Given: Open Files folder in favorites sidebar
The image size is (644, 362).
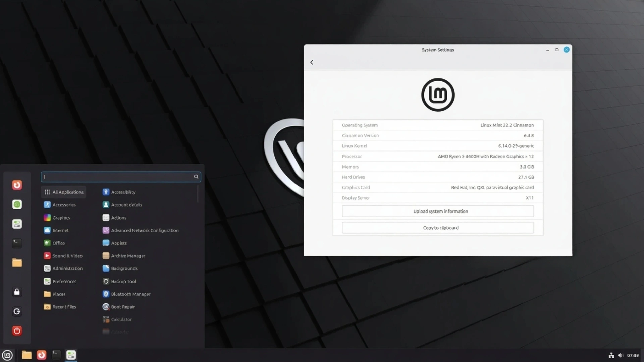Looking at the screenshot, I should pyautogui.click(x=17, y=262).
